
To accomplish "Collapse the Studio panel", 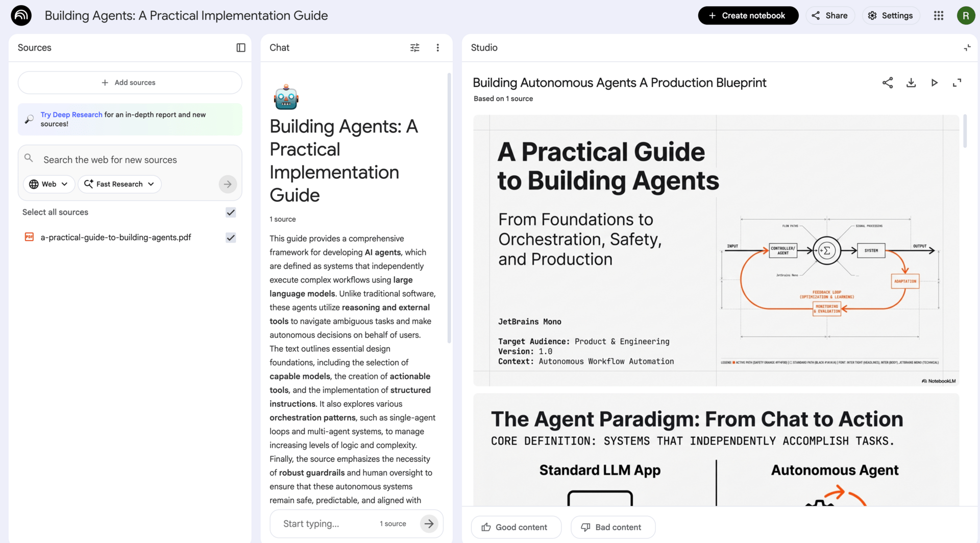I will click(x=967, y=48).
